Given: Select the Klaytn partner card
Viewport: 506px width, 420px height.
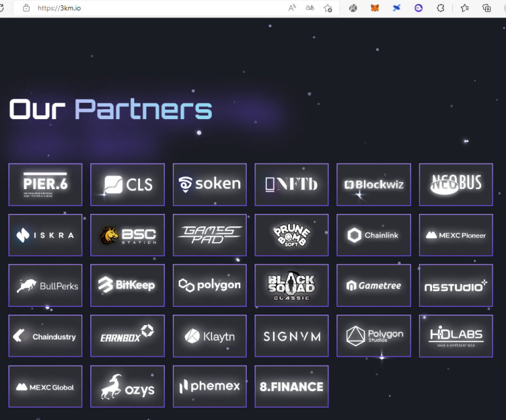Looking at the screenshot, I should tap(209, 336).
